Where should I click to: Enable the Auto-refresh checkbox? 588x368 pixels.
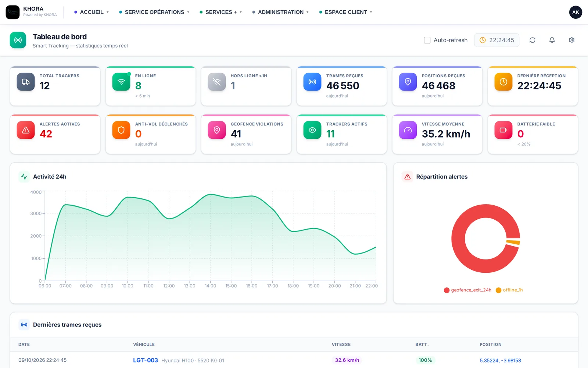427,40
